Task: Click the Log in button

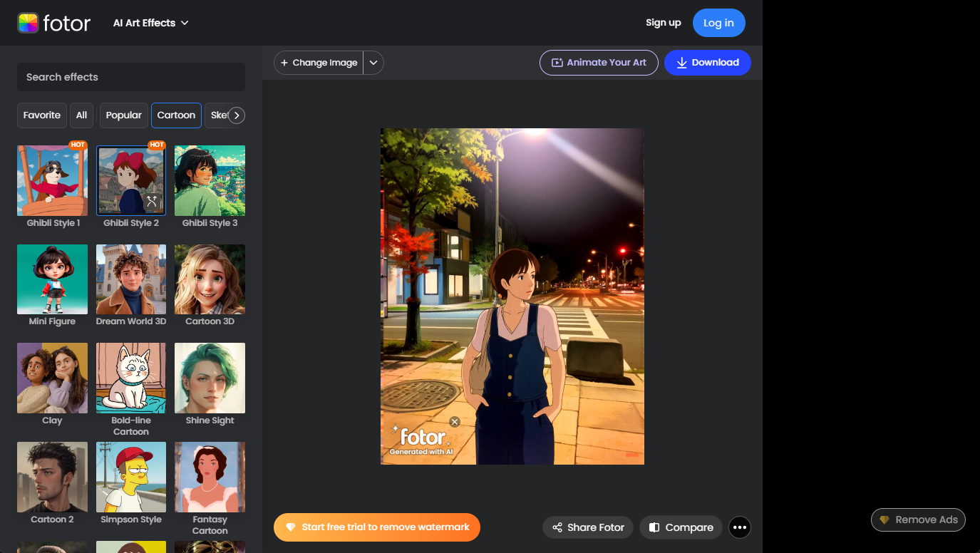Action: (x=718, y=23)
